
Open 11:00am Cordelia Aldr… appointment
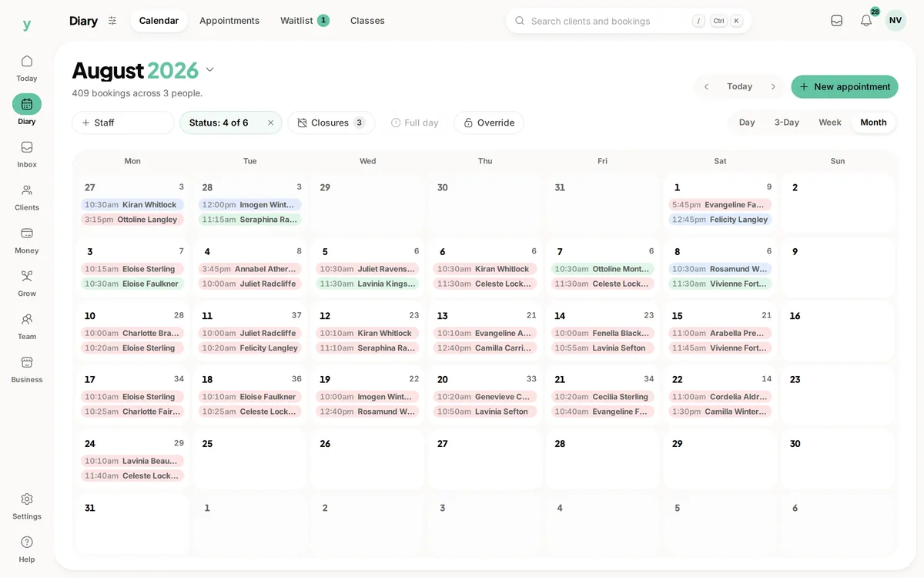[720, 397]
